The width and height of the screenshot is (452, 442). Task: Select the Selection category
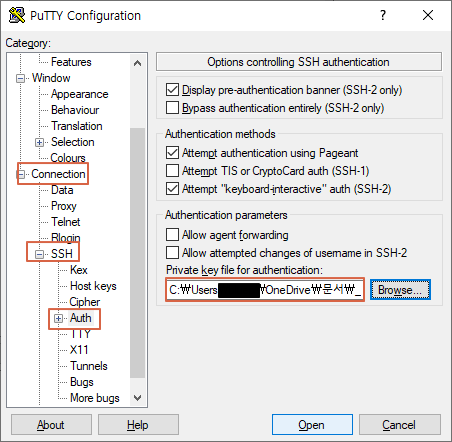(72, 142)
